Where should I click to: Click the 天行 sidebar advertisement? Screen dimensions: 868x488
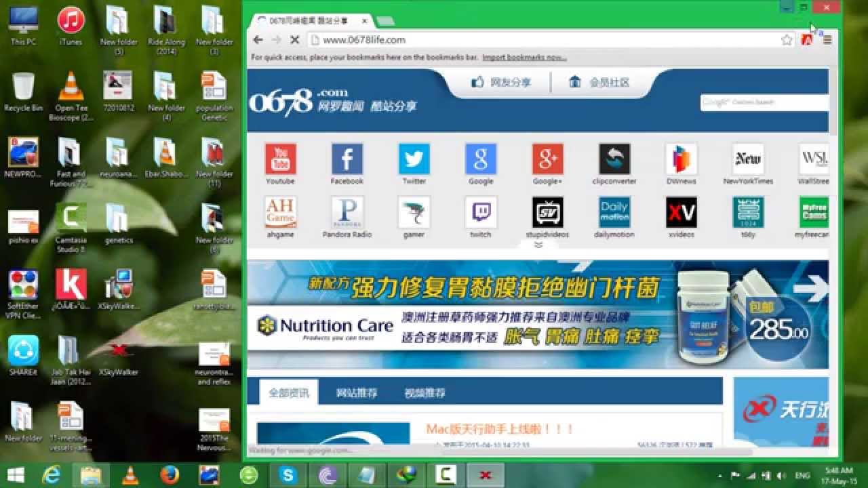(781, 411)
